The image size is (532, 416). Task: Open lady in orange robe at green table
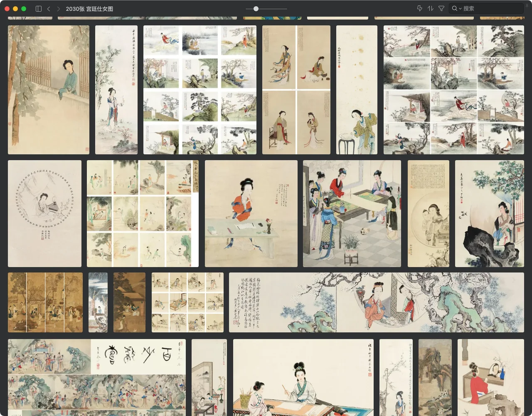click(x=251, y=213)
